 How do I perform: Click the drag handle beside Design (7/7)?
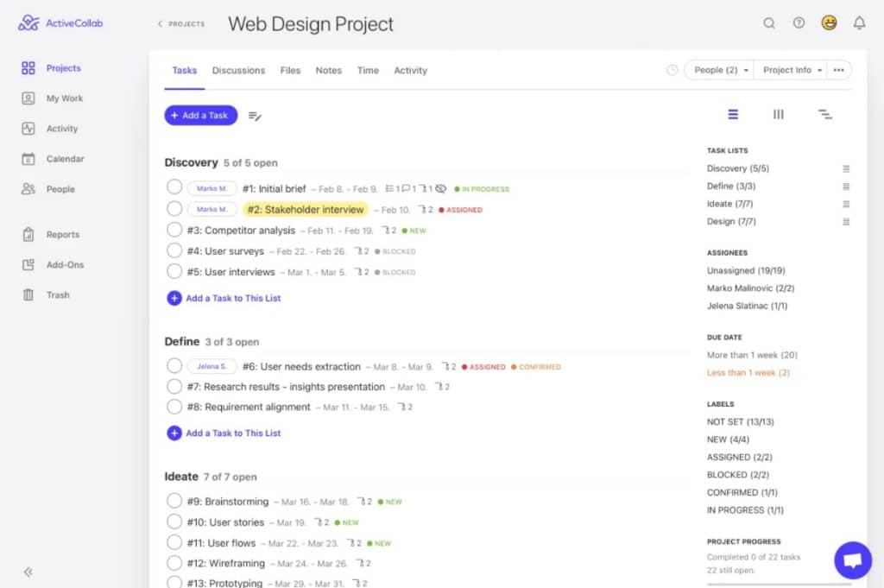tap(846, 222)
